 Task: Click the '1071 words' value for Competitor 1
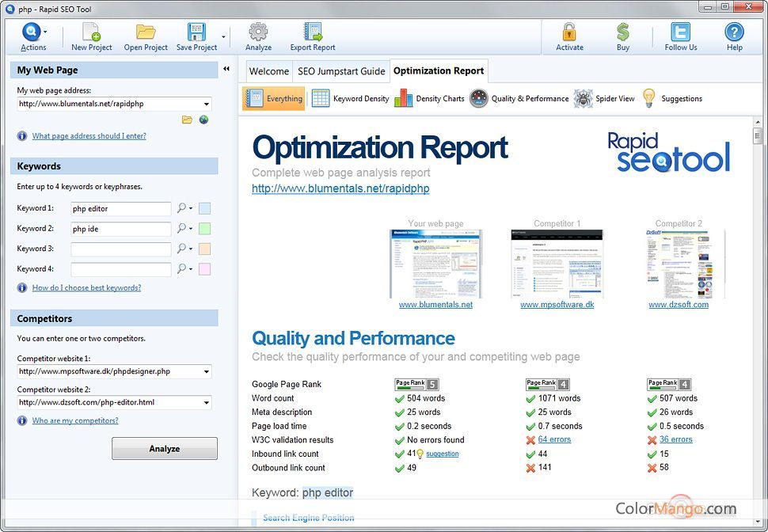pyautogui.click(x=559, y=398)
